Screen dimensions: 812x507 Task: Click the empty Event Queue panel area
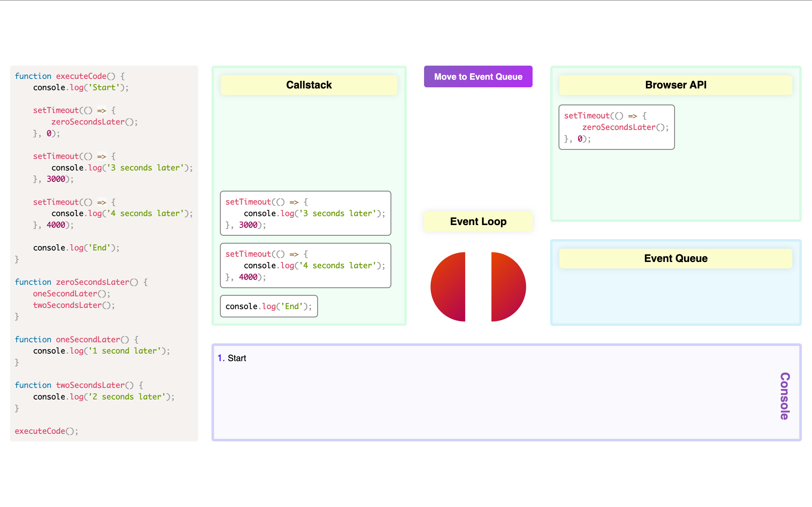pos(676,297)
